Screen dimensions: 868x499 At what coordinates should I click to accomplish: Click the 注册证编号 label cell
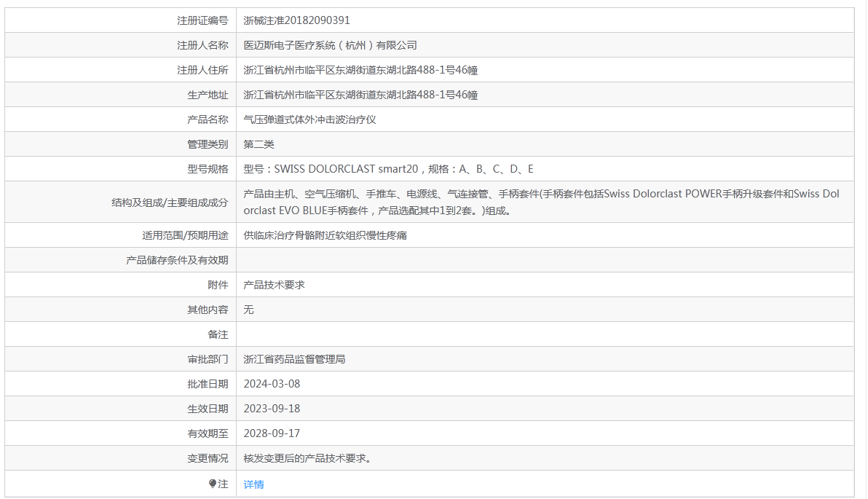coord(121,20)
